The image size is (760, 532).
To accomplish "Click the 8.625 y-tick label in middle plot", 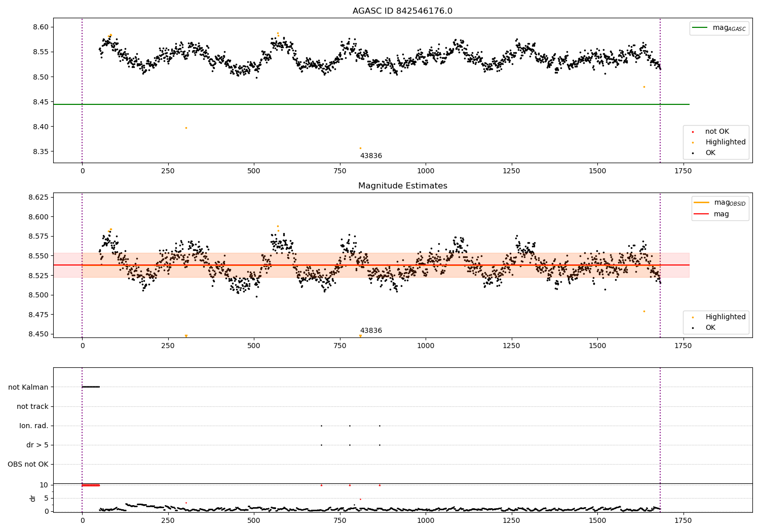I will (x=39, y=197).
